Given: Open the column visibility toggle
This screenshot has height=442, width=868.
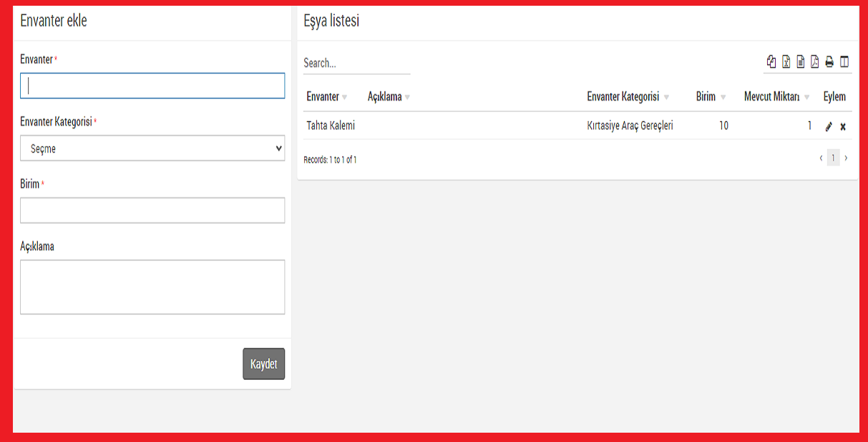Looking at the screenshot, I should (x=844, y=62).
